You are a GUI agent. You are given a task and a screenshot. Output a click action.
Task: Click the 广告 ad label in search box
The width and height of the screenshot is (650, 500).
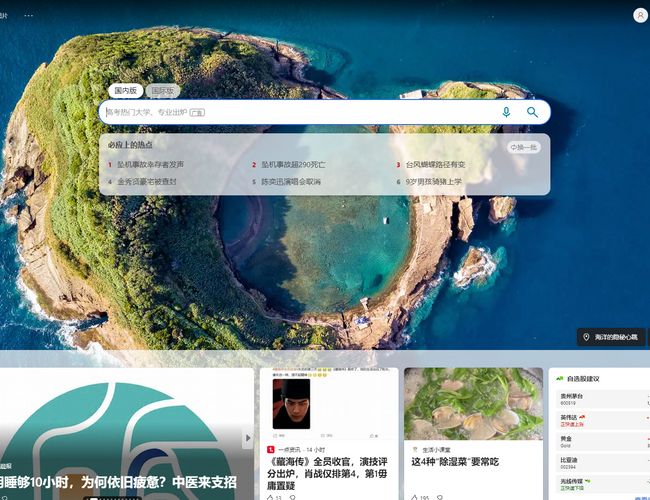click(197, 112)
